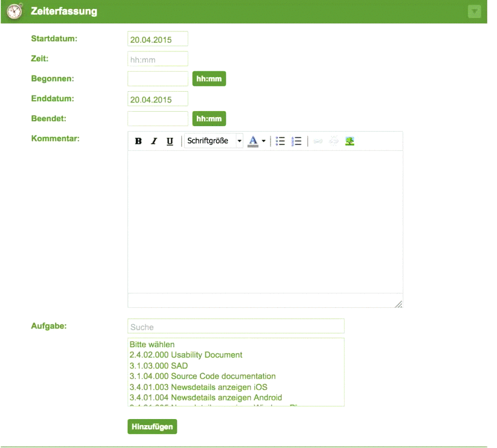Focus the Aufgabe Suche search field
This screenshot has height=448, width=497.
coord(236,326)
